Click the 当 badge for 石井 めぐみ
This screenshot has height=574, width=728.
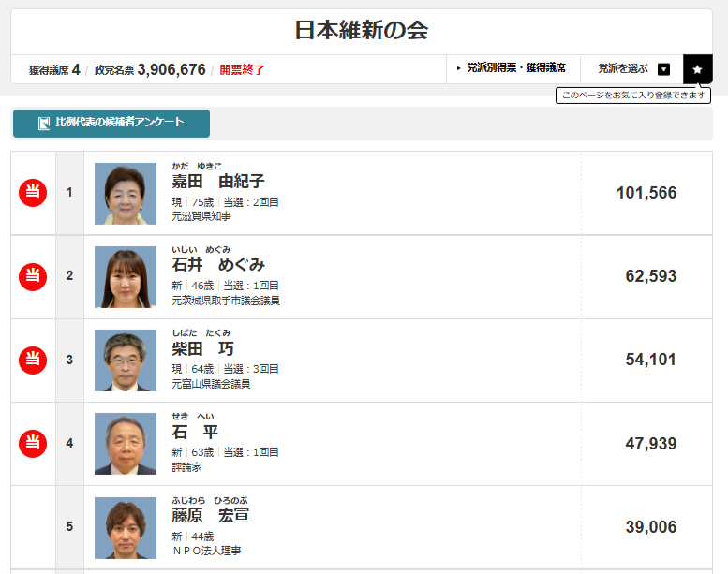[33, 276]
